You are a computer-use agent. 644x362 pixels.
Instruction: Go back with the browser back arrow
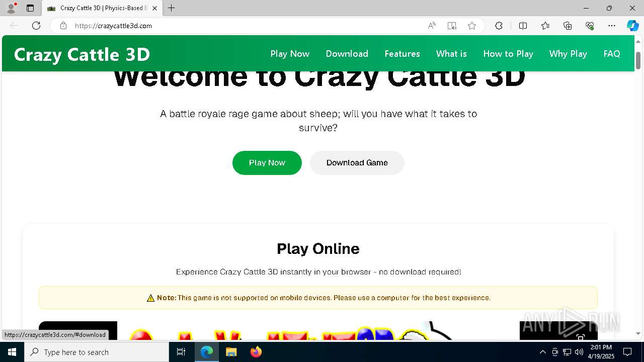14,26
